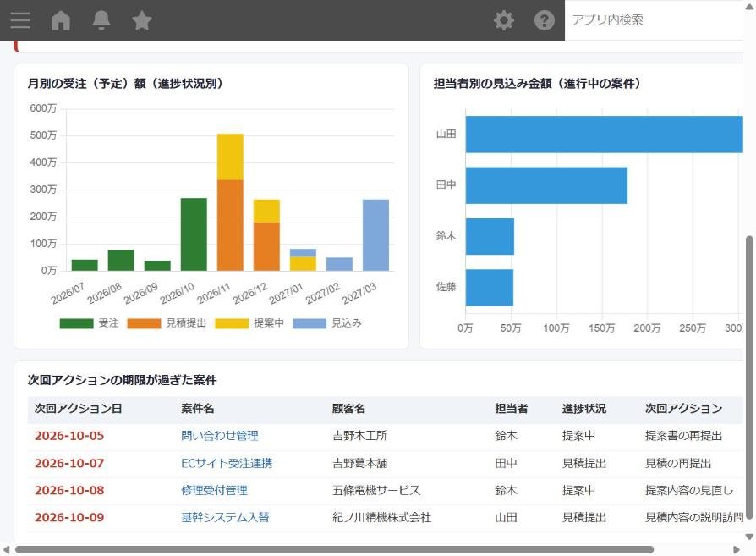
Task: Go to the home icon
Action: tap(61, 20)
